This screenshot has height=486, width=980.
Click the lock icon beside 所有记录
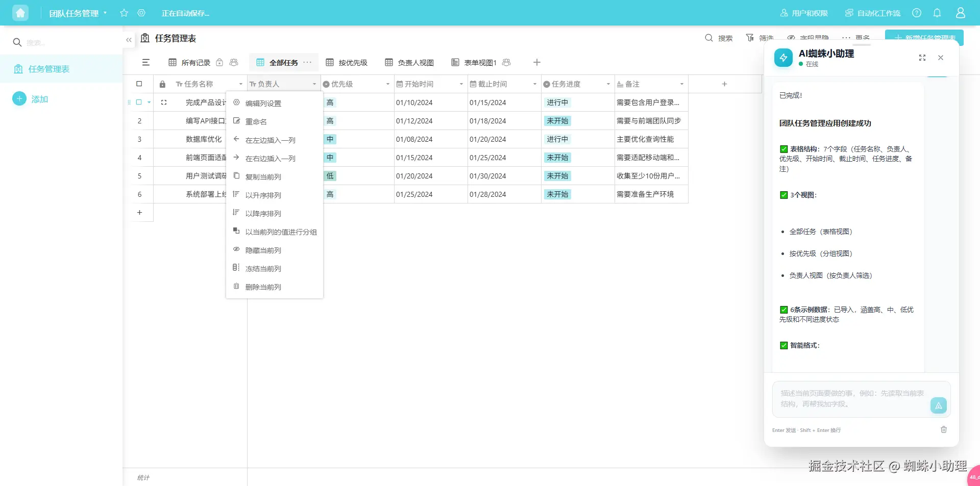pyautogui.click(x=219, y=62)
